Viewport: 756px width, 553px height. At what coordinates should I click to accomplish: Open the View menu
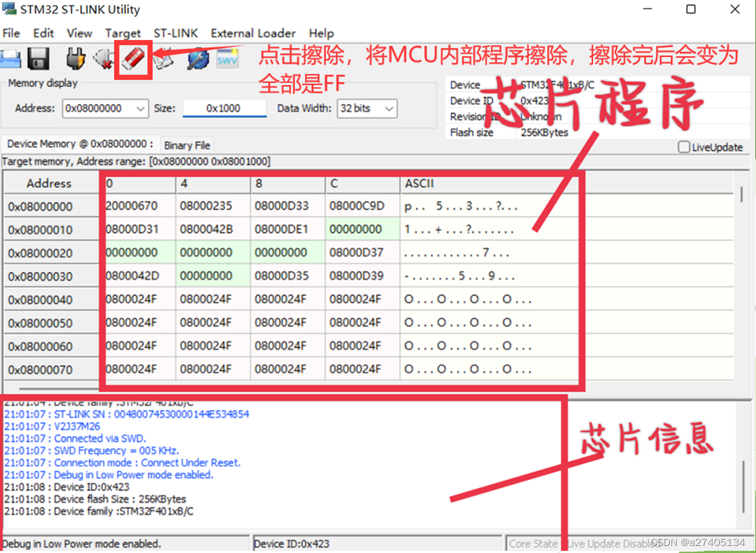click(79, 33)
